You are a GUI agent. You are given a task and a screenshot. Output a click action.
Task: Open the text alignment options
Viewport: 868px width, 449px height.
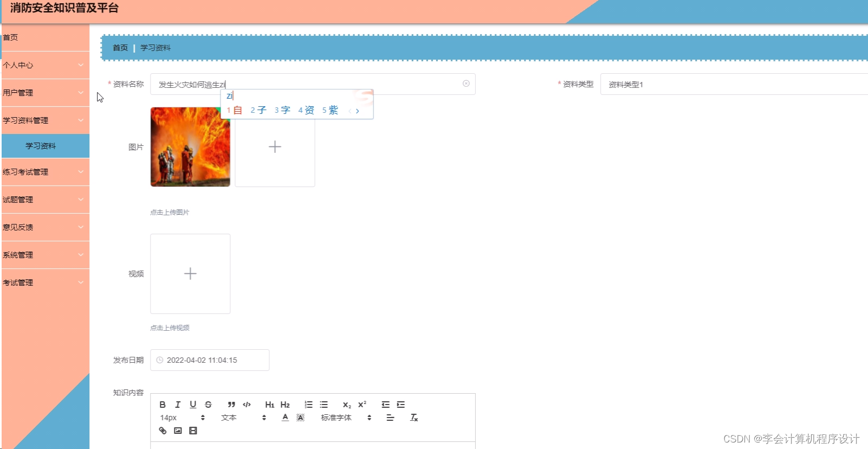click(x=390, y=418)
